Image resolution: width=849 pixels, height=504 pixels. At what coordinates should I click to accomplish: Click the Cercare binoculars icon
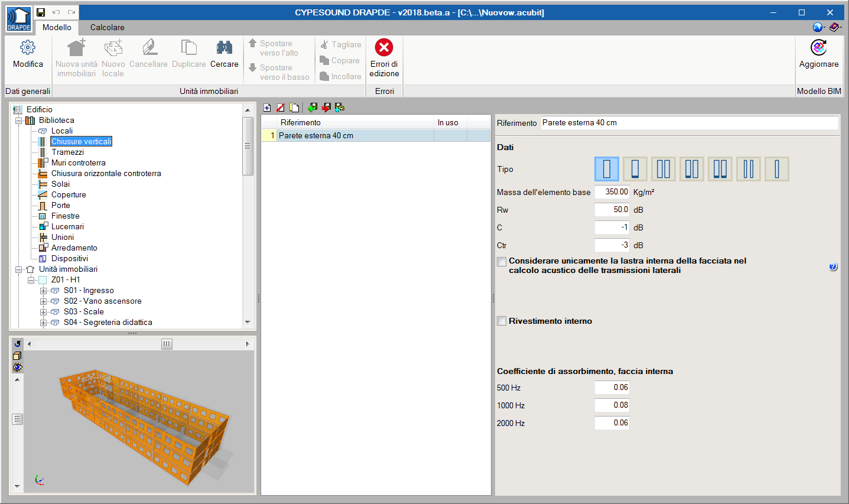(x=225, y=47)
